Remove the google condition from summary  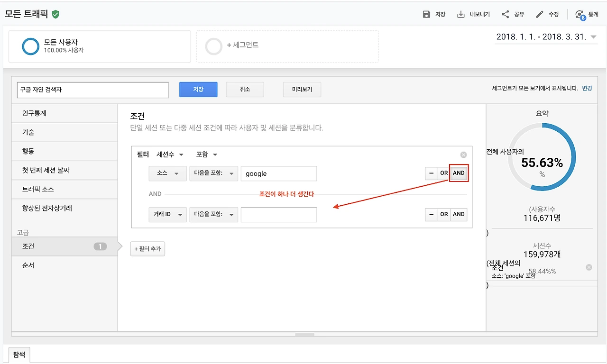589,267
